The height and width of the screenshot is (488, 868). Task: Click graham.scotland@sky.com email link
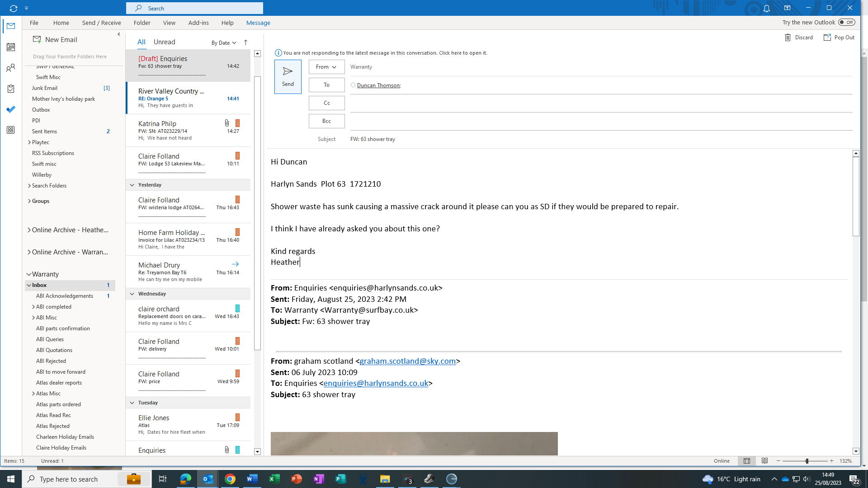407,361
